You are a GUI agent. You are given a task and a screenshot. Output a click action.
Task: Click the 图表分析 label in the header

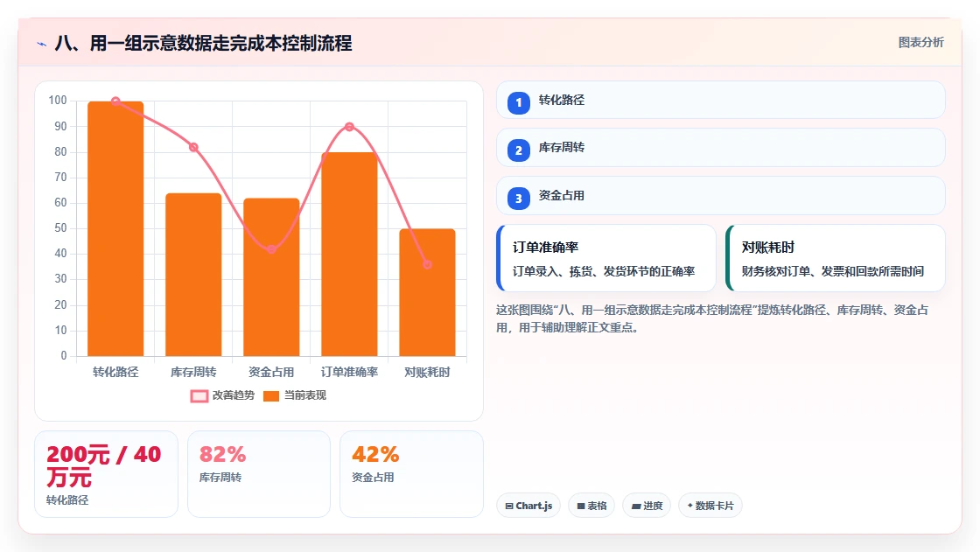pos(920,43)
